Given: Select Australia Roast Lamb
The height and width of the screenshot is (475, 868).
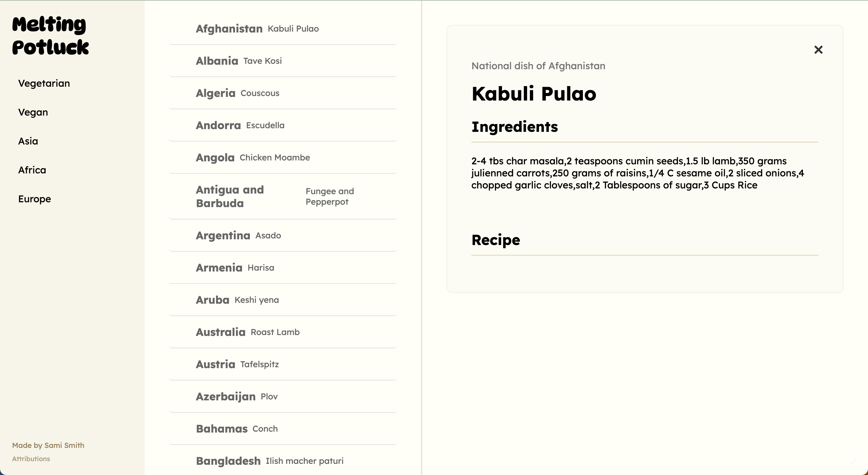Looking at the screenshot, I should (282, 332).
